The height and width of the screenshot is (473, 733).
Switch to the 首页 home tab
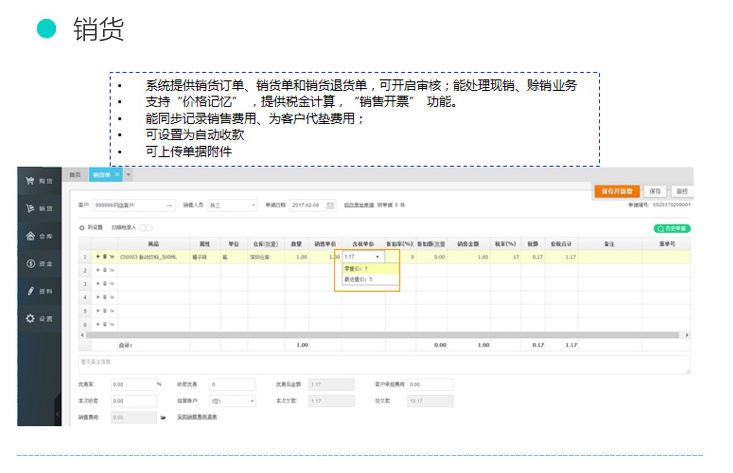74,175
